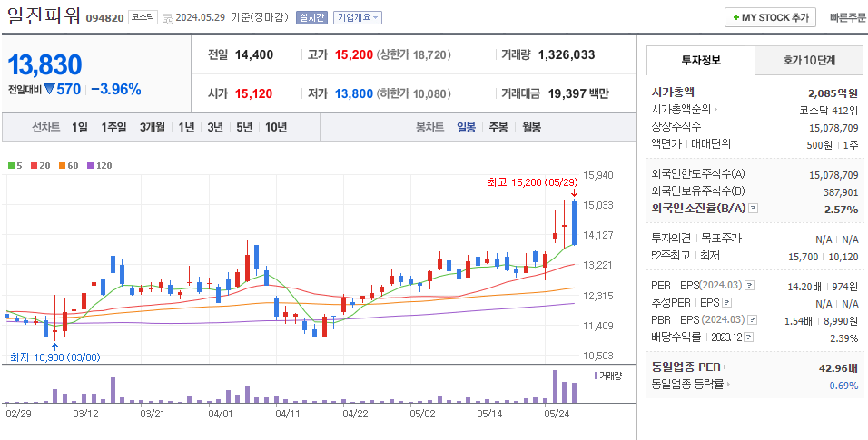
Task: Click the 05/24 date axis label
Action: point(557,413)
